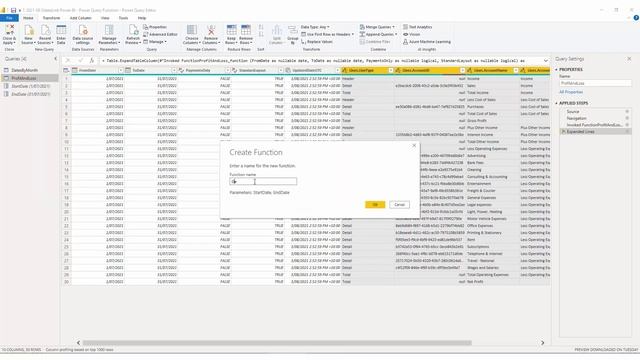Open the File menu
Viewport: 640px width, 360px height.
coord(9,18)
